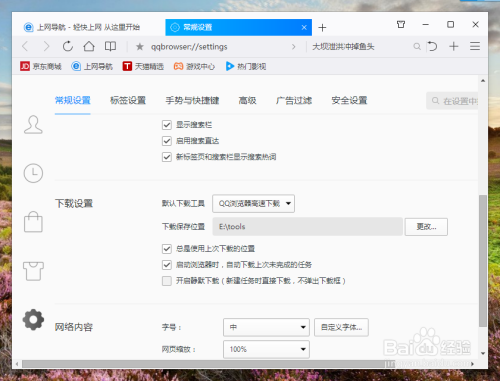Open the hamburger main menu
Viewport: 500px width, 381px height.
point(475,46)
